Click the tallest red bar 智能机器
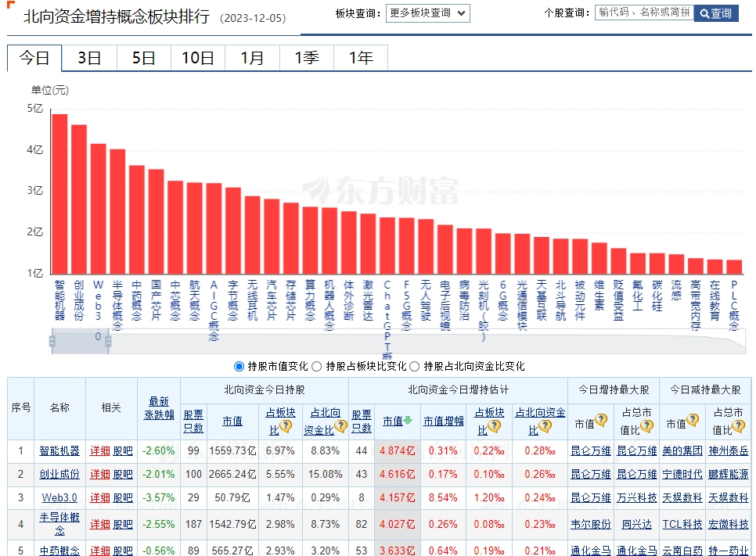756x556 pixels. pos(59,194)
